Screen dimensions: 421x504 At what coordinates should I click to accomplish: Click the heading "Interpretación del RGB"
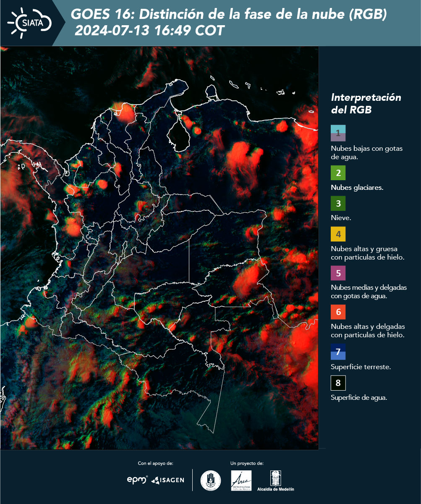366,104
